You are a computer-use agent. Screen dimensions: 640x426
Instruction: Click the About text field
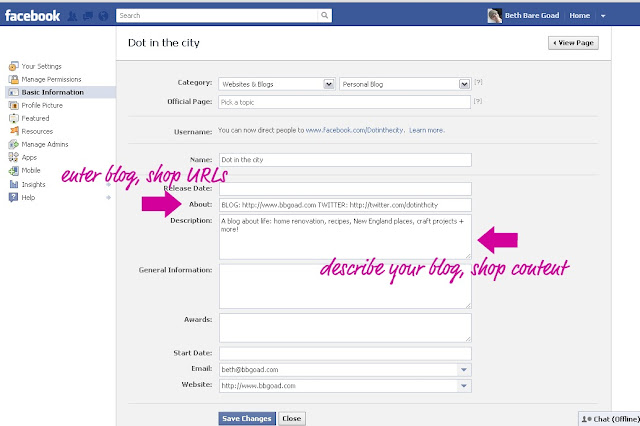tap(345, 205)
